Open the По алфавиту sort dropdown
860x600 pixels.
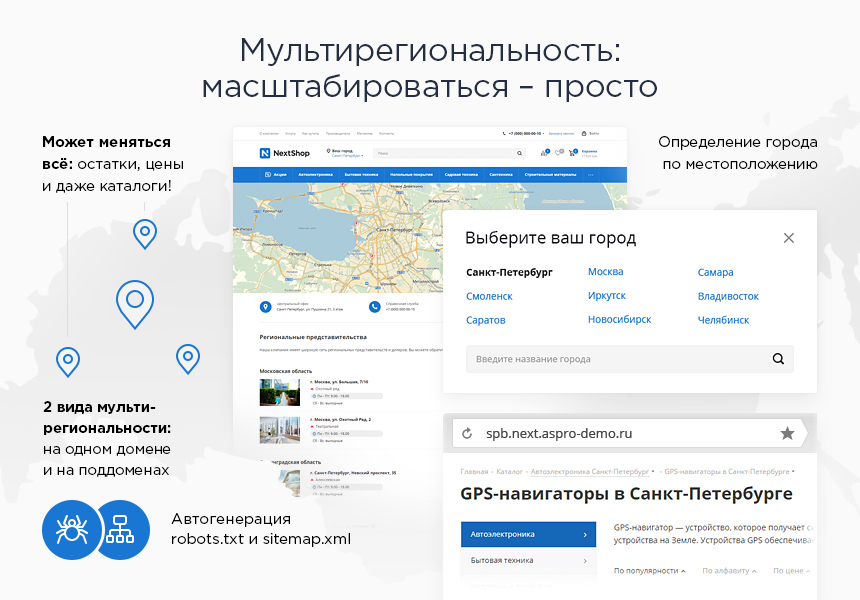[727, 570]
